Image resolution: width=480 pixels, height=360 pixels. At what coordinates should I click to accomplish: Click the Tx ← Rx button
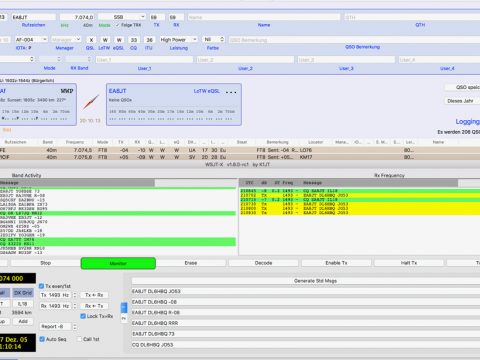94,295
